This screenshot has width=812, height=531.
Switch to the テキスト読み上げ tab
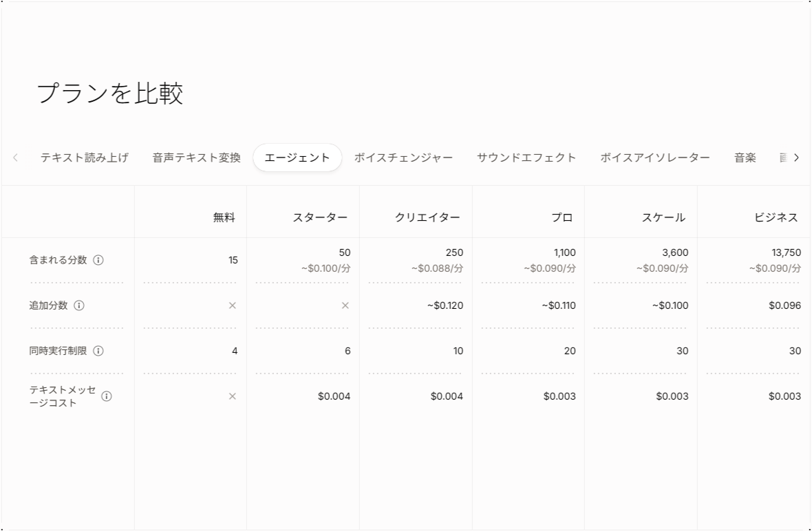tap(84, 158)
